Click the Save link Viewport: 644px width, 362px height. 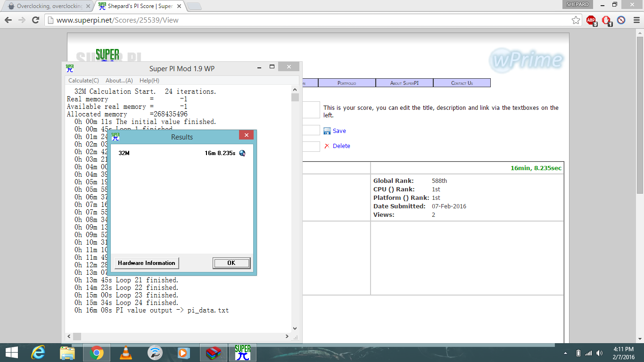pos(339,131)
